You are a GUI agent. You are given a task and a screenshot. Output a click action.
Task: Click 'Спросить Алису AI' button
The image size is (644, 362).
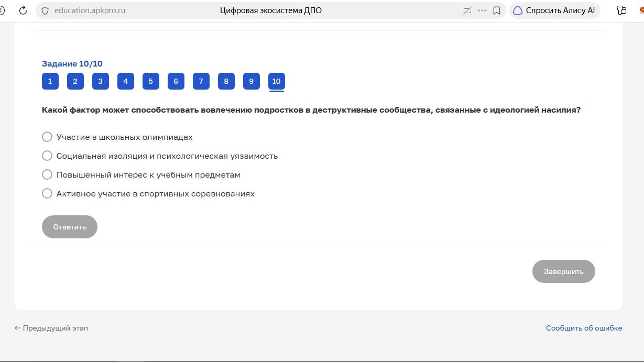[x=555, y=10]
